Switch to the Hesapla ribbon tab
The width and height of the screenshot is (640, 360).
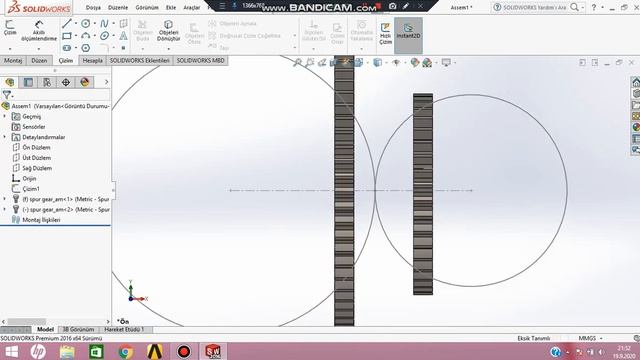[x=93, y=60]
